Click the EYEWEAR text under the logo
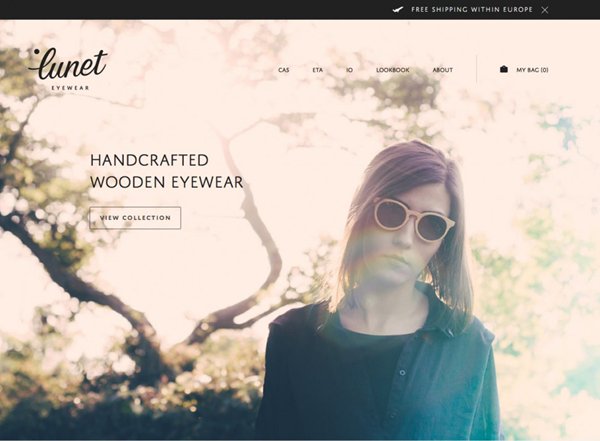 70,88
